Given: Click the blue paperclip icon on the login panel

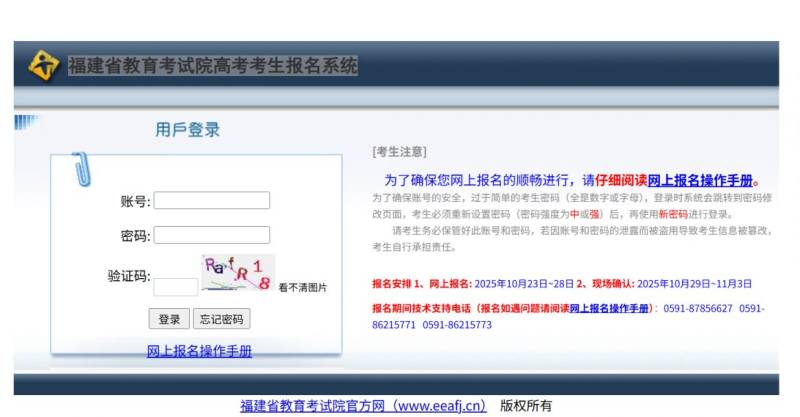Looking at the screenshot, I should tap(79, 169).
